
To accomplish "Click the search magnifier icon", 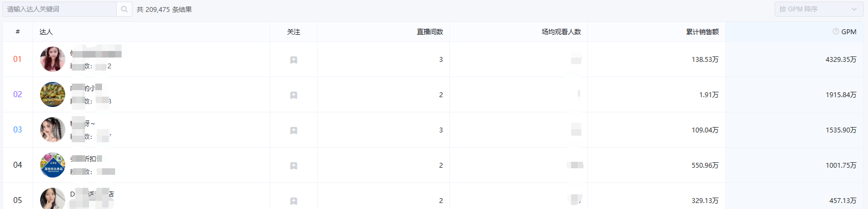I will click(124, 9).
